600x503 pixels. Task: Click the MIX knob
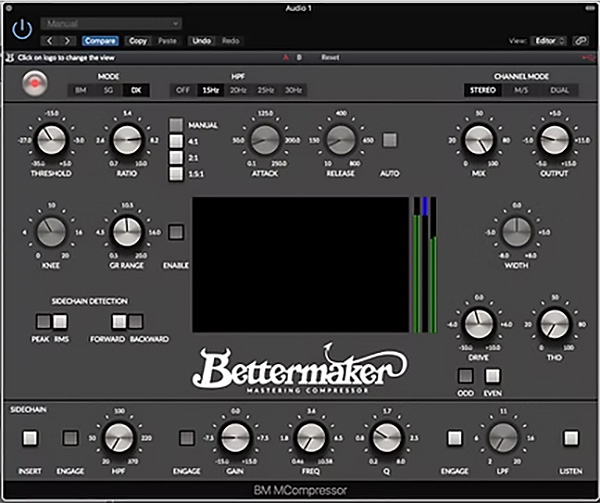[x=479, y=140]
